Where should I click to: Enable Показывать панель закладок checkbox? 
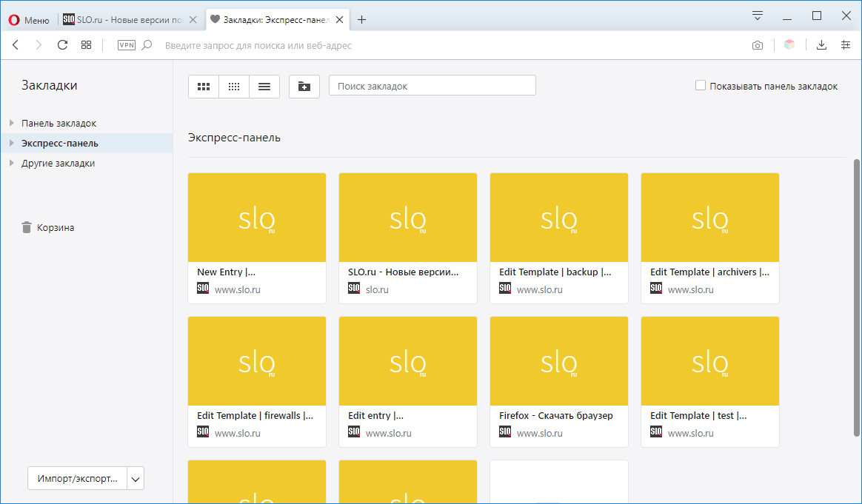coord(701,86)
